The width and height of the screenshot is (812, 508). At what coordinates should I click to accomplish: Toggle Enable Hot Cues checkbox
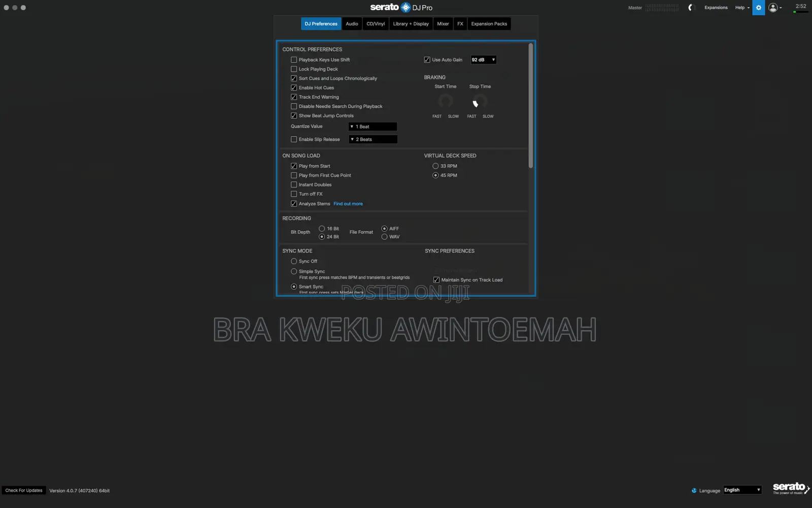[x=294, y=88]
